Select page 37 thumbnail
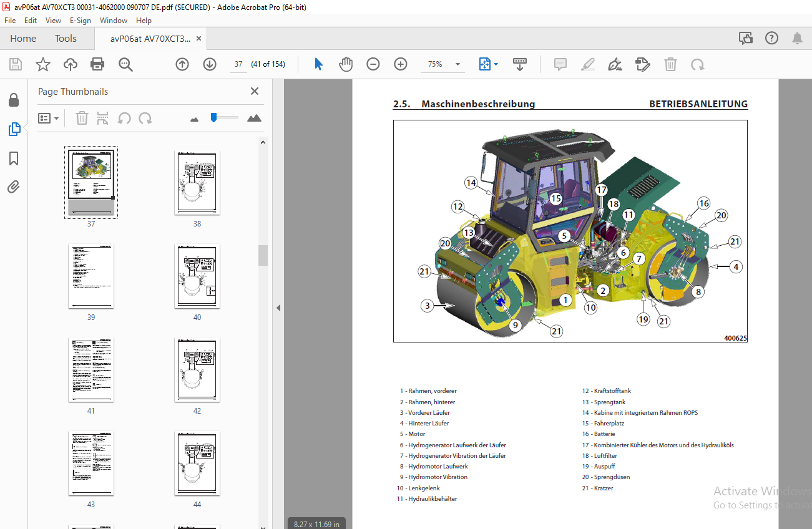Image resolution: width=812 pixels, height=529 pixels. 91,182
